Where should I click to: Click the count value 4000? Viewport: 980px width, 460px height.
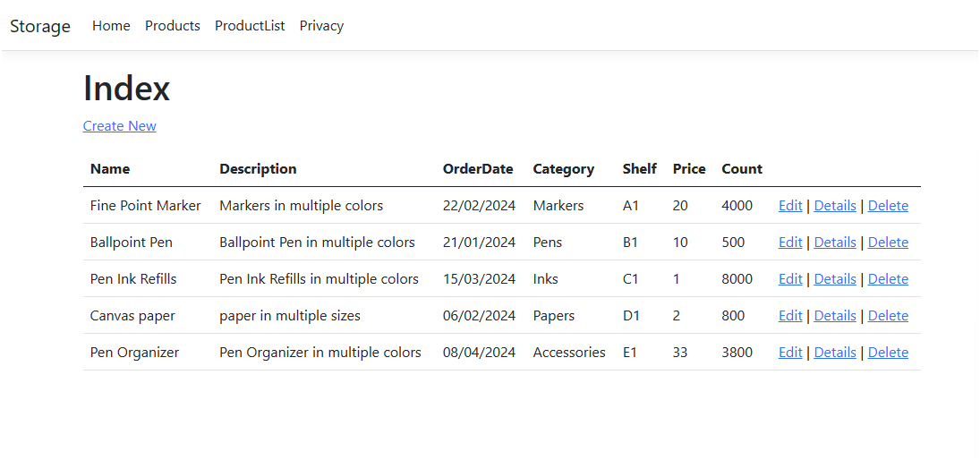point(737,206)
